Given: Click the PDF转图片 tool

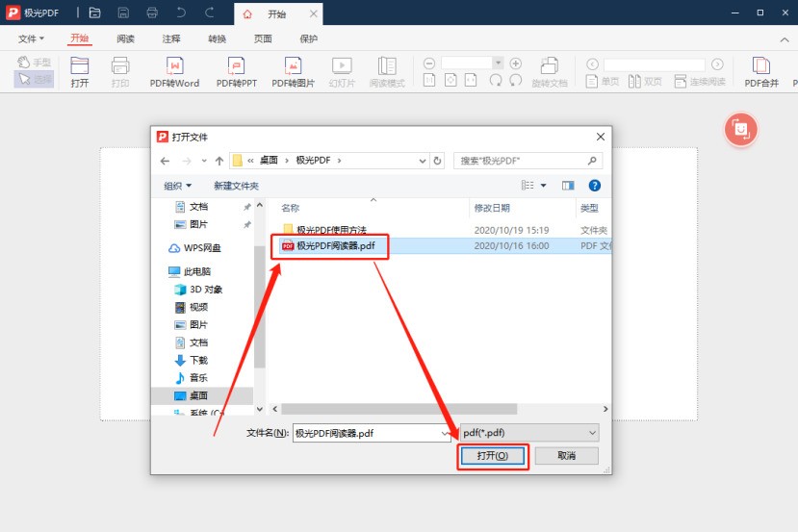Looking at the screenshot, I should [294, 72].
